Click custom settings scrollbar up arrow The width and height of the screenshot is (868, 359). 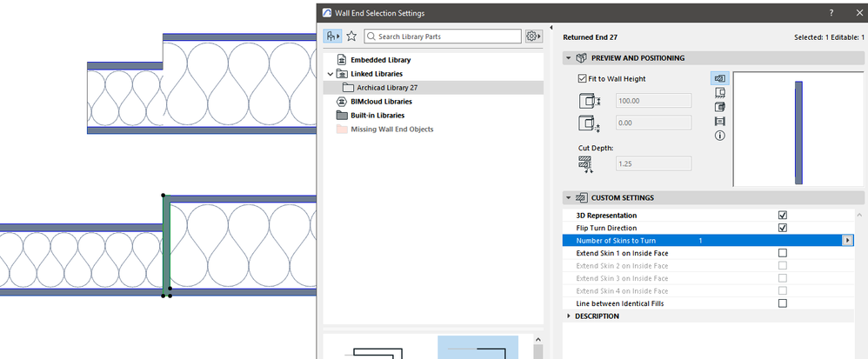point(859,214)
